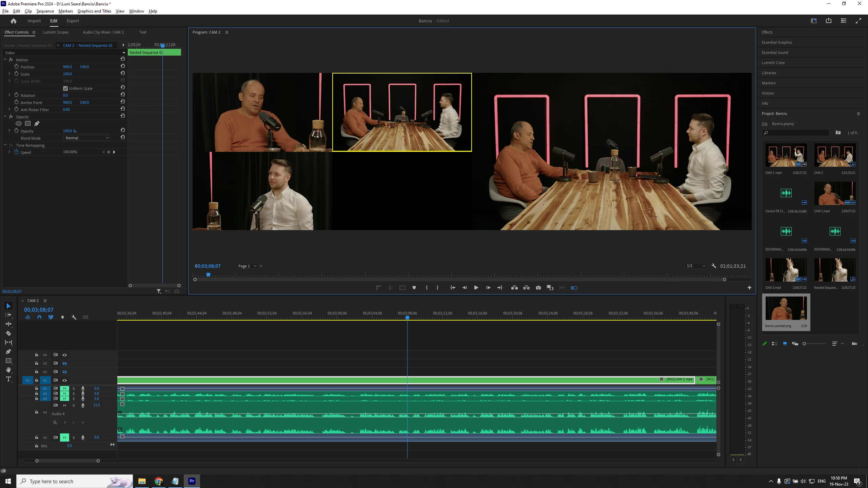Select the Hand tool
The width and height of the screenshot is (868, 488).
8,370
